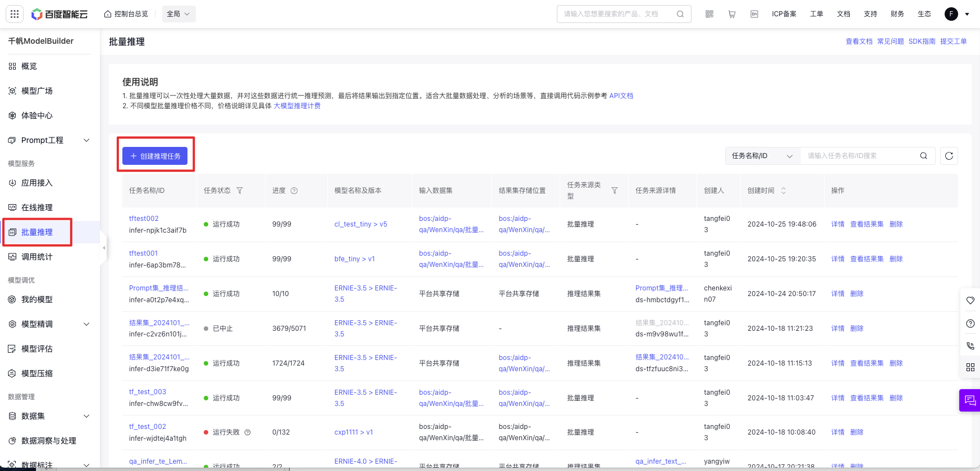Click the Baidu AI Cloud logo
The width and height of the screenshot is (980, 471).
[59, 14]
